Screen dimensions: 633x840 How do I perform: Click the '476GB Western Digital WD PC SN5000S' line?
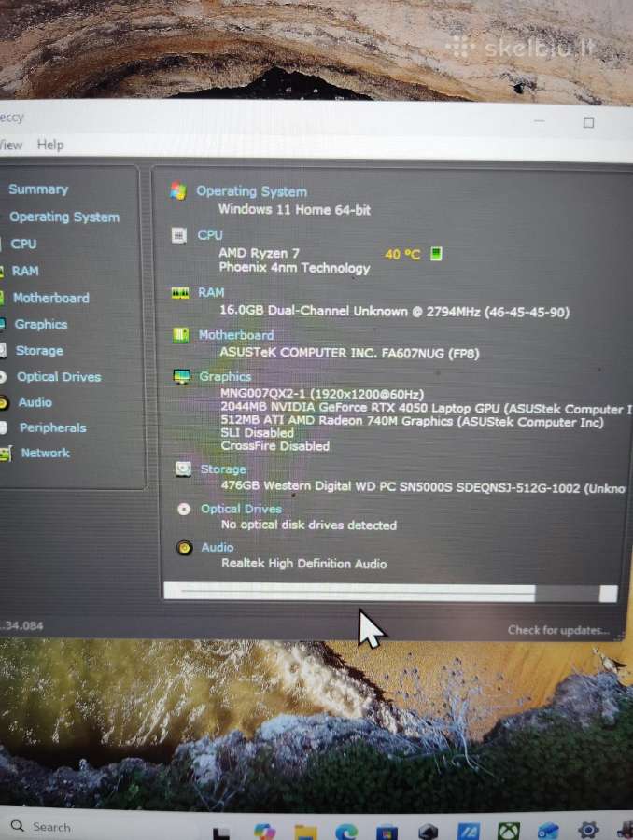pos(424,487)
